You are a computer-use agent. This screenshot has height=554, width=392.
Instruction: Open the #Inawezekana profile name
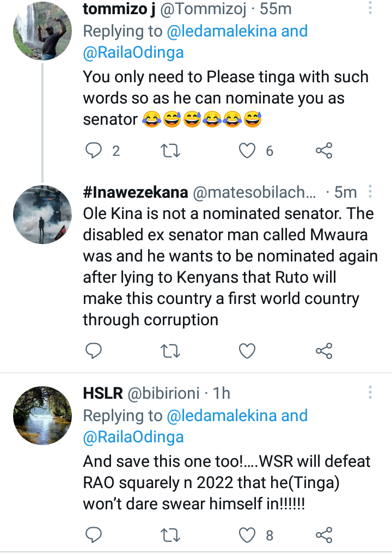click(136, 192)
